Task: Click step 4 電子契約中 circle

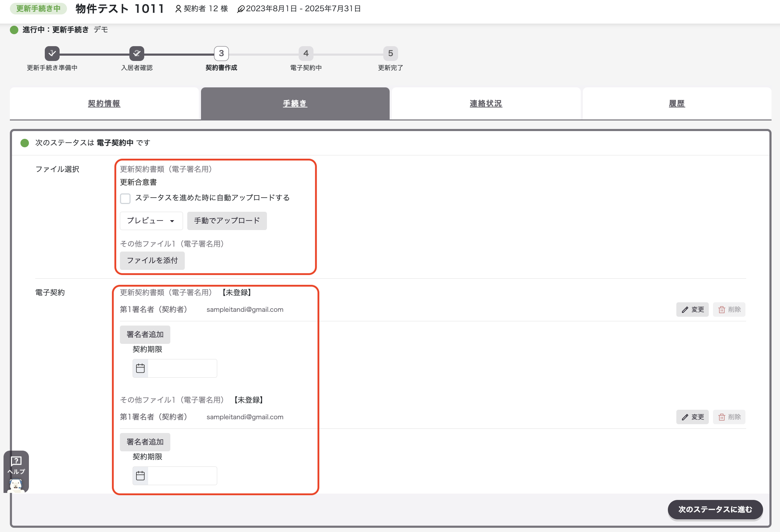Action: click(306, 54)
